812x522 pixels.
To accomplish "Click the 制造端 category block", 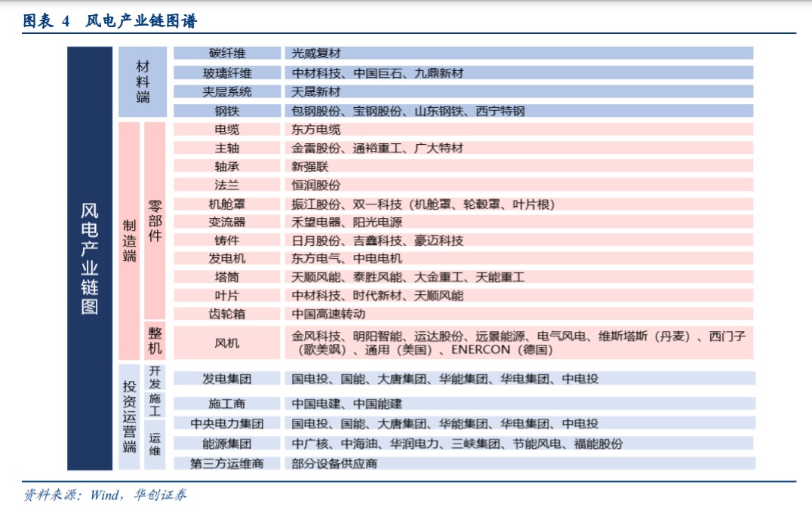I will 130,241.
